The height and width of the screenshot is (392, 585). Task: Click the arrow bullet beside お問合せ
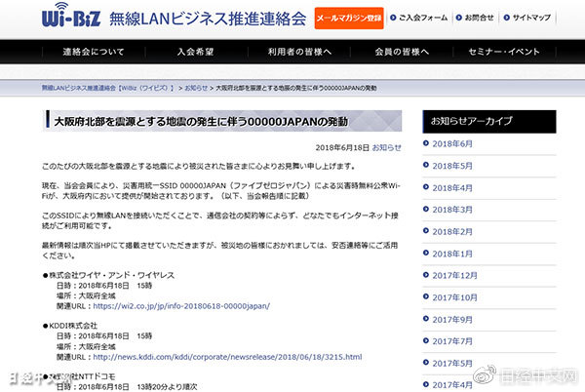(459, 18)
